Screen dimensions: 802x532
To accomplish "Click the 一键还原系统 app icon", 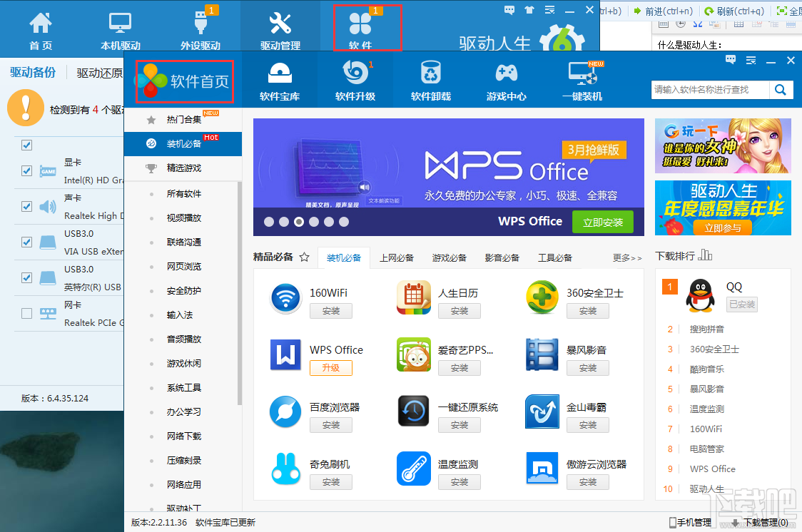I will point(414,412).
